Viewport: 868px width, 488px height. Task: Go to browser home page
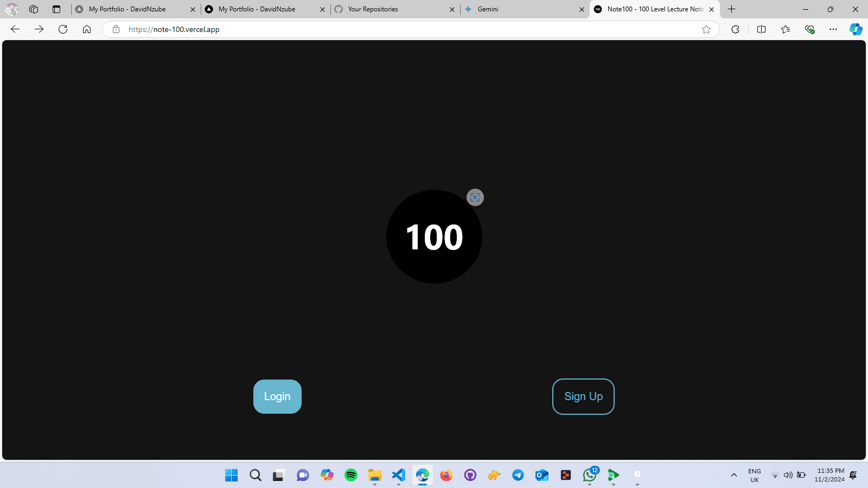click(x=87, y=29)
